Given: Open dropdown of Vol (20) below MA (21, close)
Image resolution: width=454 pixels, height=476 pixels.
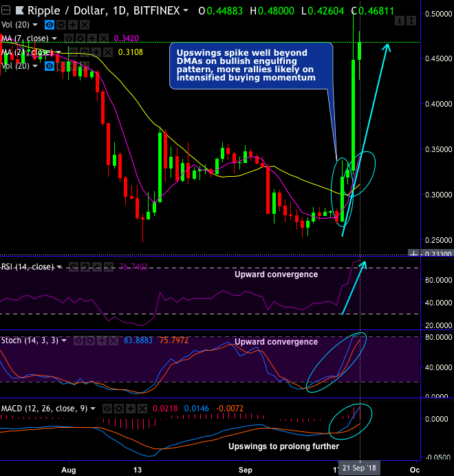Looking at the screenshot, I should (35, 66).
